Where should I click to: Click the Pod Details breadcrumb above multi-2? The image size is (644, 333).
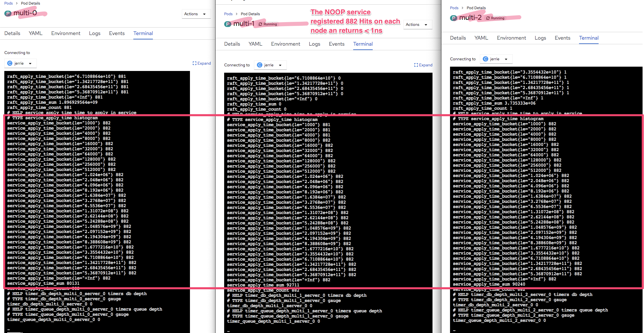pyautogui.click(x=476, y=8)
